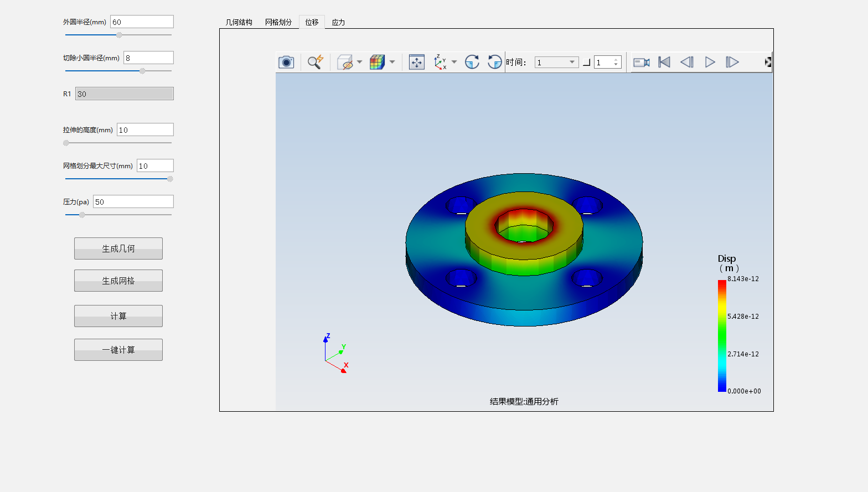868x492 pixels.
Task: Click the 外圆半径 slider handle
Action: (x=119, y=35)
